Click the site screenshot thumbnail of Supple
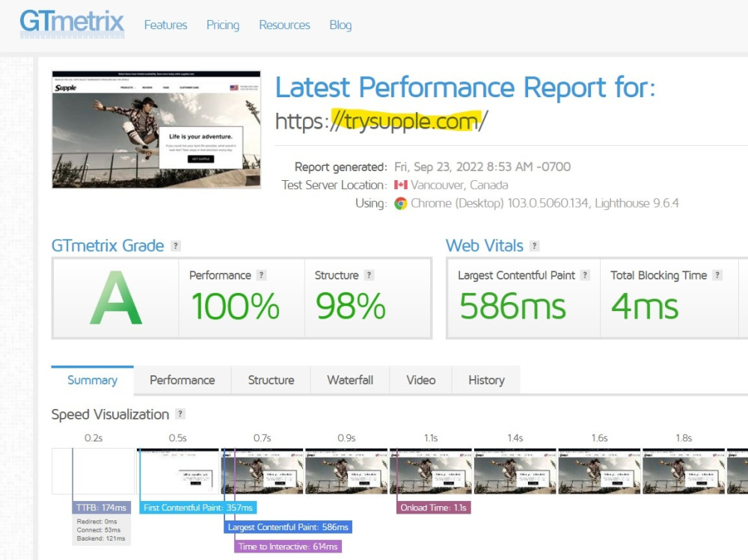Image resolution: width=748 pixels, height=560 pixels. [x=156, y=129]
